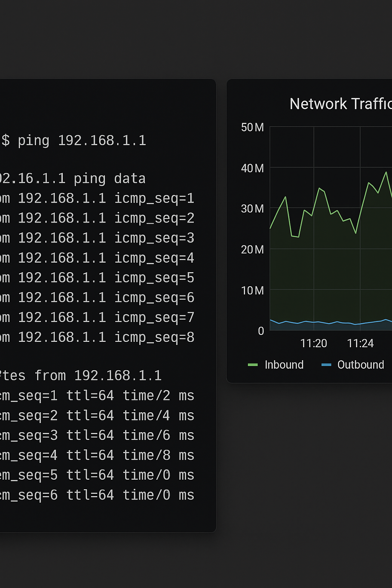Click the icmp_seq=8 terminal output line

pyautogui.click(x=97, y=338)
